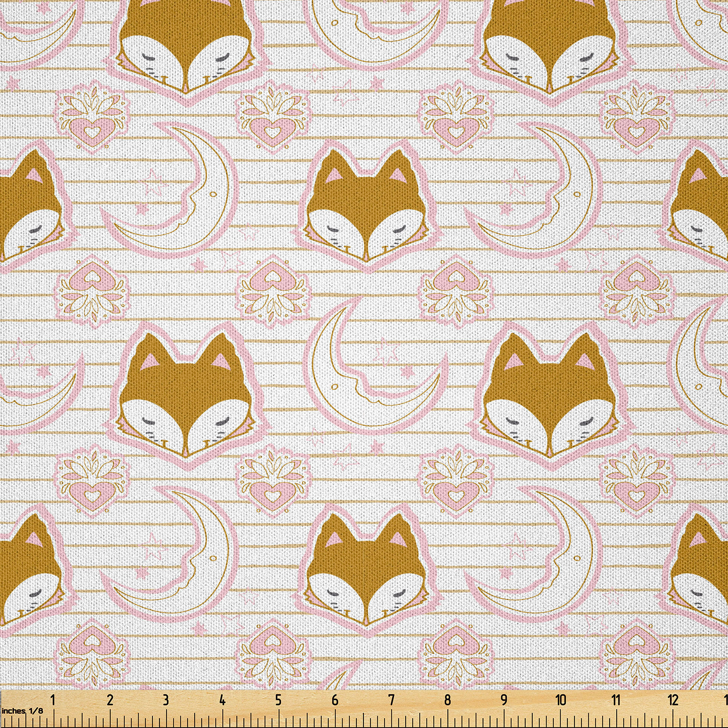The image size is (728, 728).
Task: Click the ruler number 11
Action: tap(616, 700)
